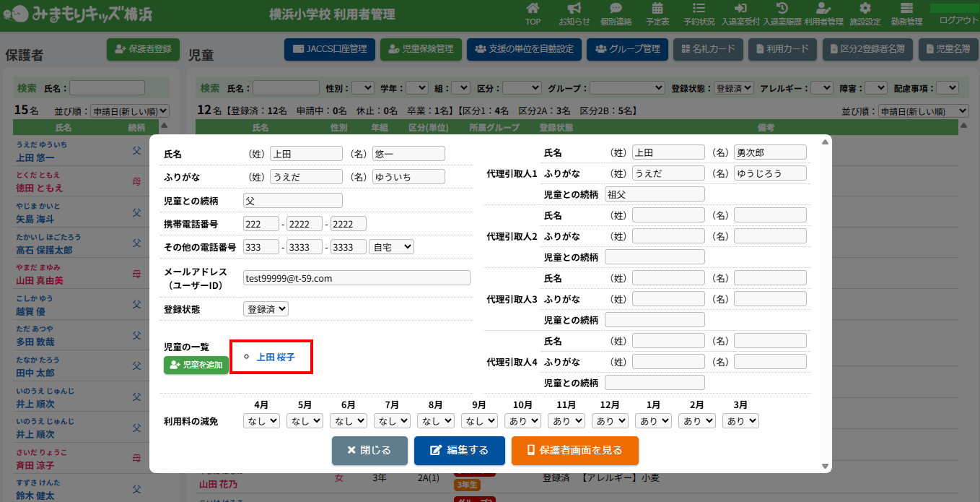Open 10月 fee reduction dropdown
Image resolution: width=980 pixels, height=502 pixels.
point(522,420)
